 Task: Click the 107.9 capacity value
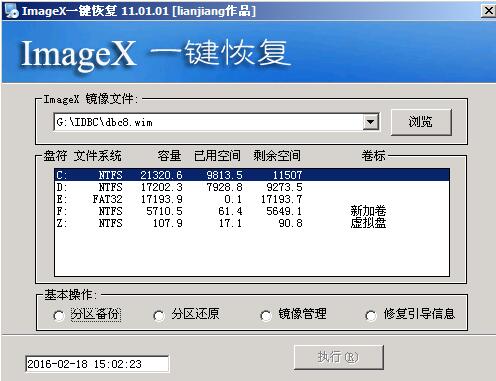[x=168, y=223]
